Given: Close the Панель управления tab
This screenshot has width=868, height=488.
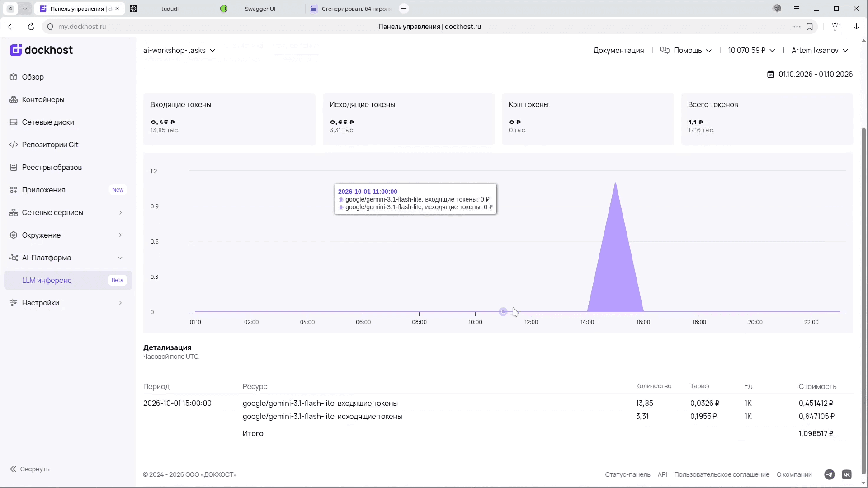Looking at the screenshot, I should (x=117, y=9).
